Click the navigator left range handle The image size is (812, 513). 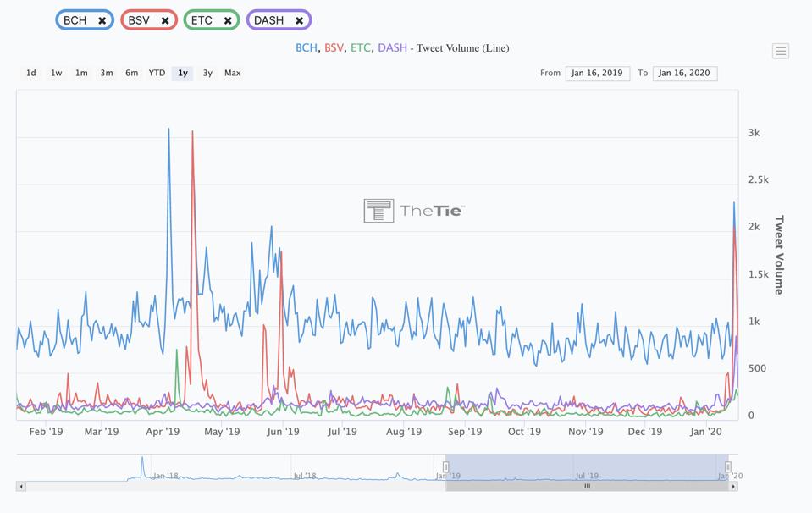coord(446,467)
